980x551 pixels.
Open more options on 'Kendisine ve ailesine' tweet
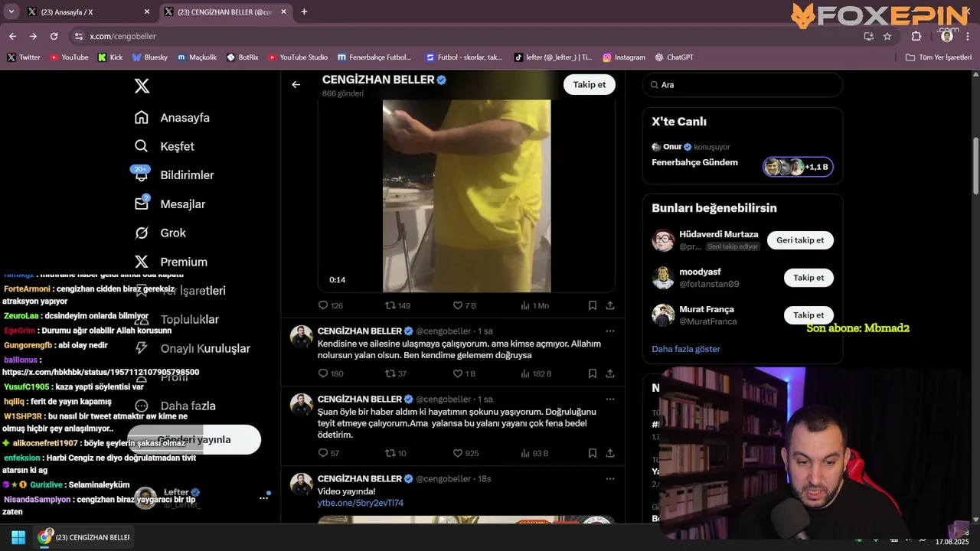(610, 331)
